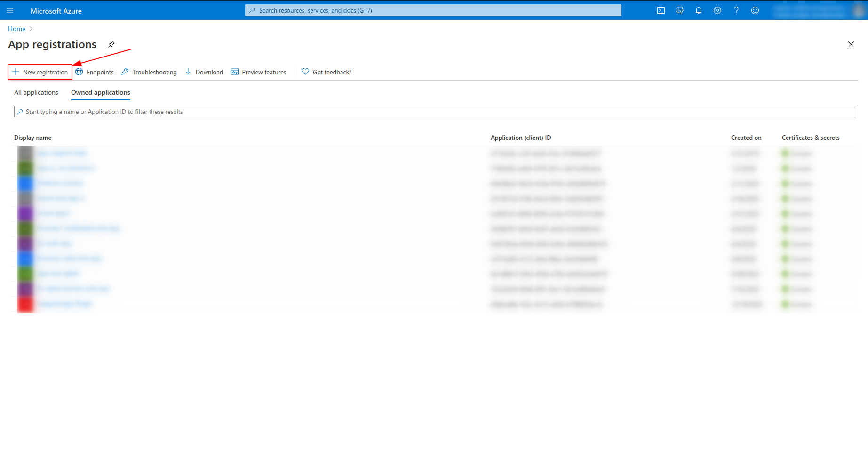Open the Directories and subscriptions filter icon
This screenshot has width=868, height=462.
click(x=680, y=10)
